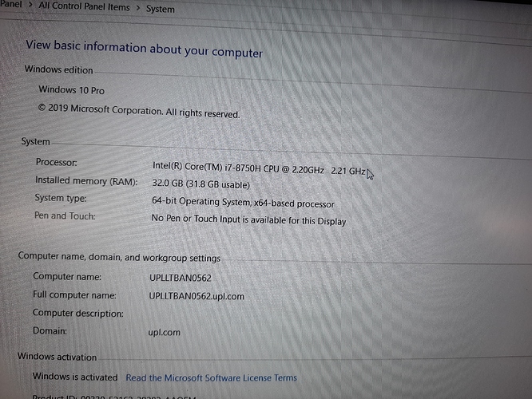The width and height of the screenshot is (532, 399).
Task: Select 'Full computer name:' label
Action: pos(74,295)
